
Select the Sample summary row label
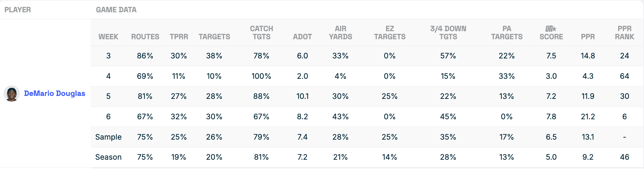[x=108, y=137]
